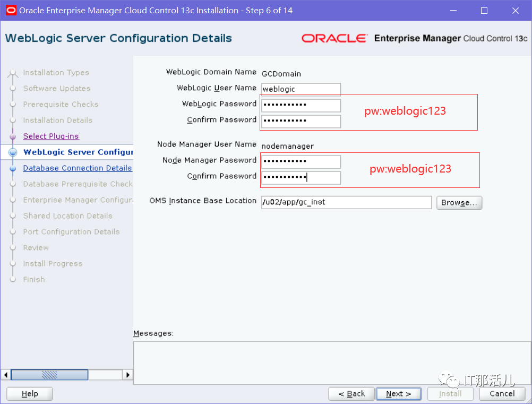Screen dimensions: 532x404
Task: Click inside the Messages text area
Action: click(x=332, y=363)
